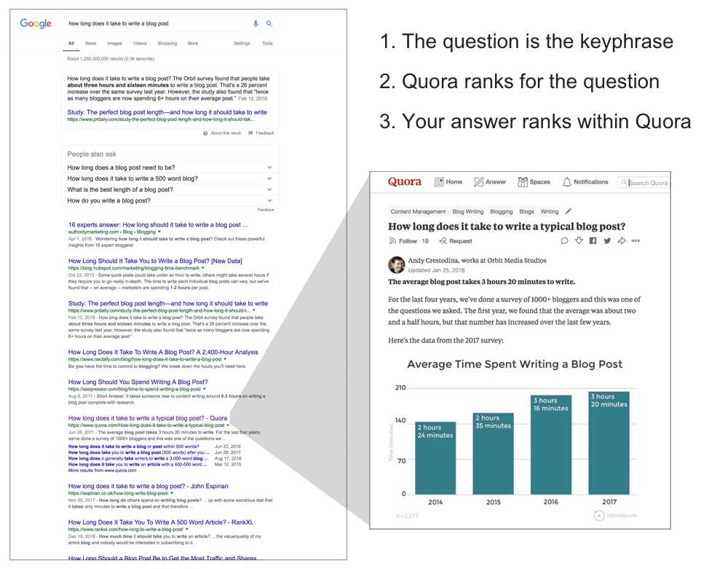Viewport: 728px width, 569px height.
Task: Open Google search Settings
Action: click(x=242, y=43)
